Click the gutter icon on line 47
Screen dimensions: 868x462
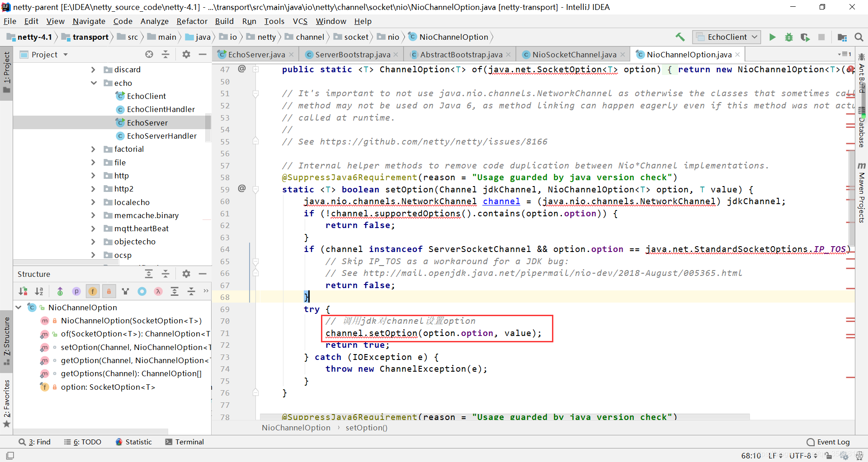coord(242,69)
